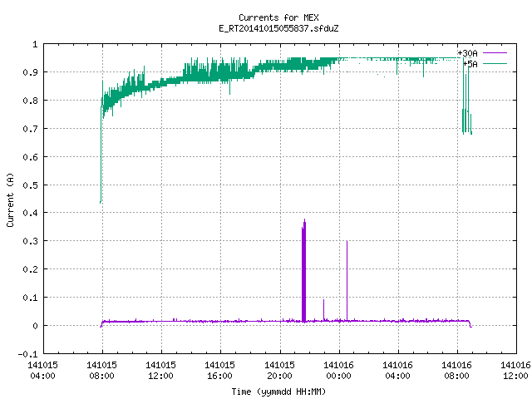Click the "+5A" legend label

pyautogui.click(x=470, y=64)
